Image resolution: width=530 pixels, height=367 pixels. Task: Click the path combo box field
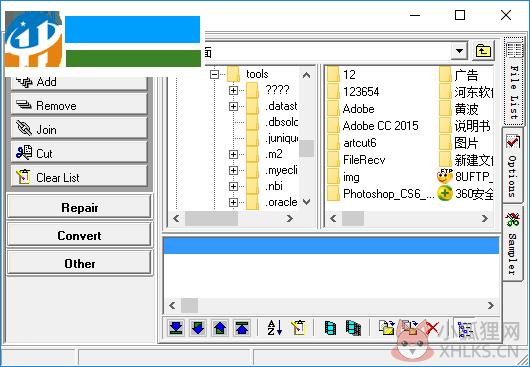[328, 51]
